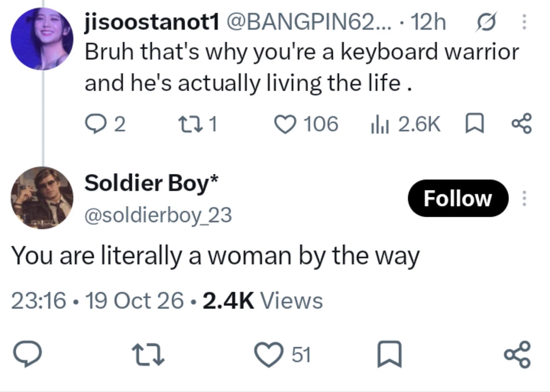Open replies on jisoostanot1's comment
The height and width of the screenshot is (392, 550).
tap(105, 124)
